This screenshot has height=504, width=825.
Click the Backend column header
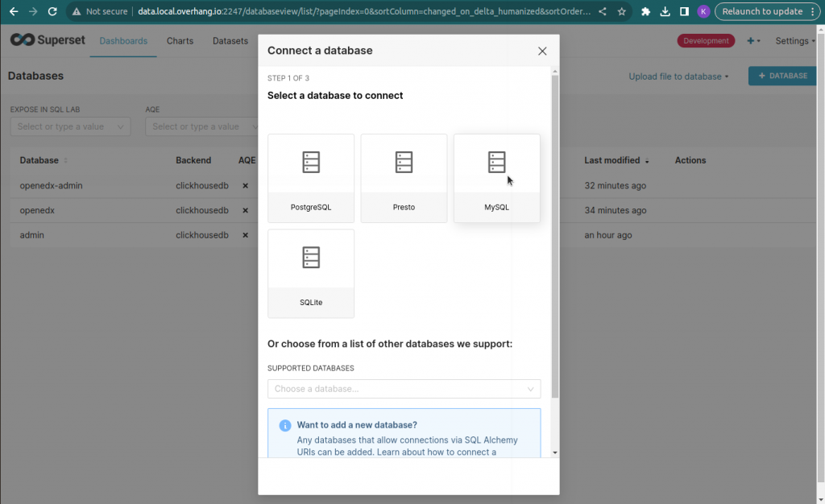click(193, 160)
